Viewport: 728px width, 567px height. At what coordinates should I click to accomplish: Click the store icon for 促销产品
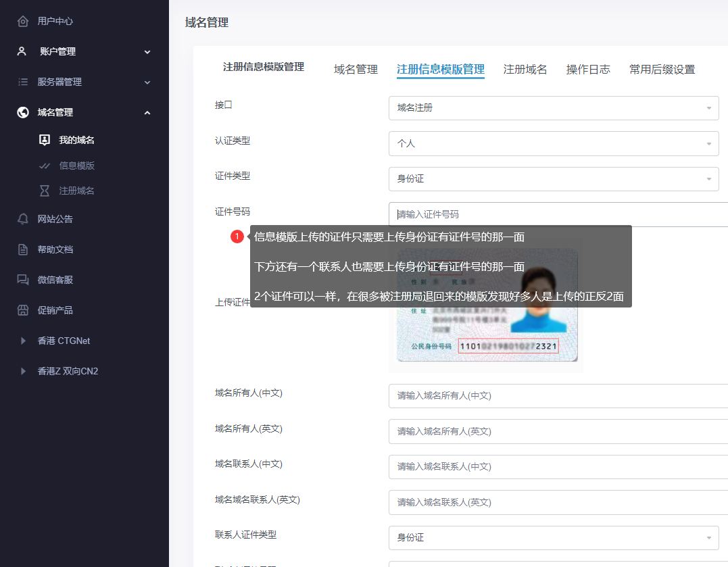(x=23, y=310)
